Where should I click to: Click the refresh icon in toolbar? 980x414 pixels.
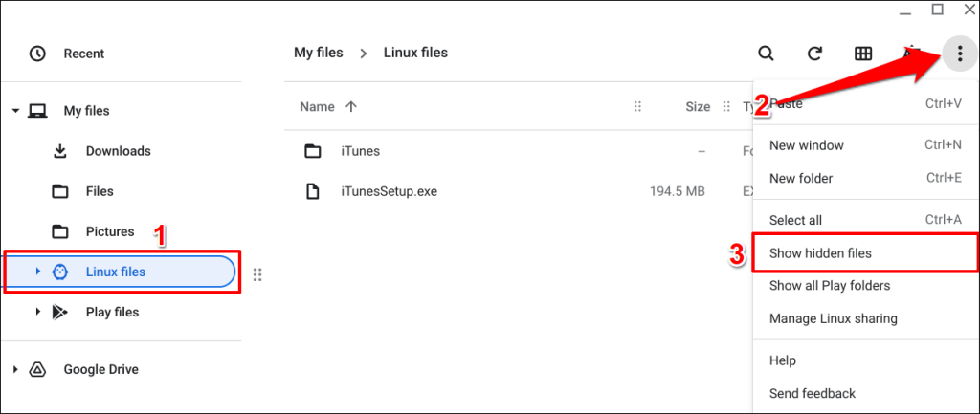[815, 54]
